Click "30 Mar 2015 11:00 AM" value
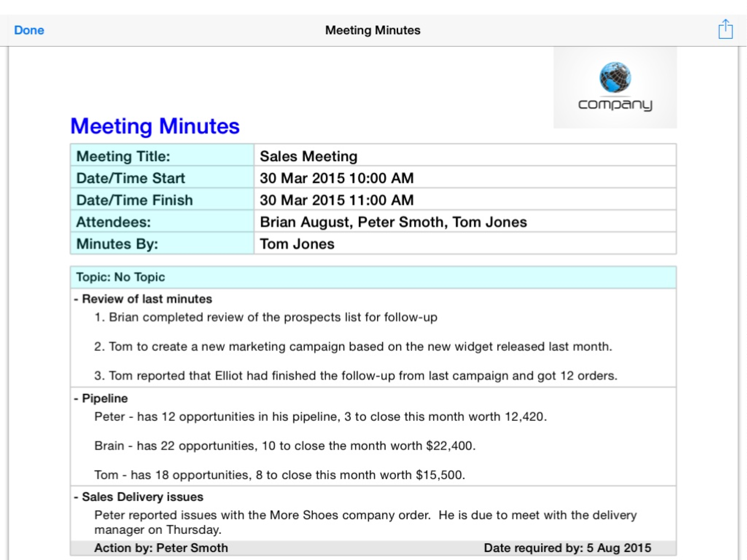The width and height of the screenshot is (747, 560). 337,200
